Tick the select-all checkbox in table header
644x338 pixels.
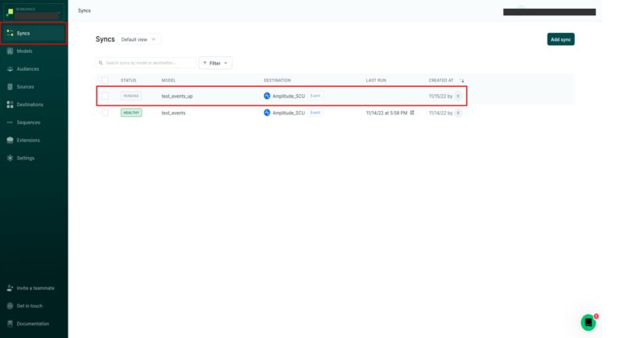pos(105,80)
